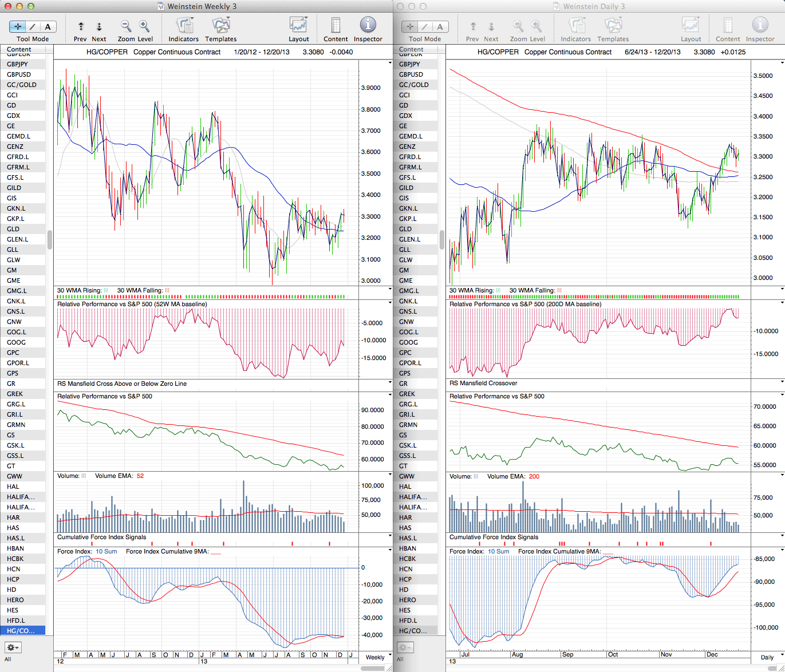Select the crosshair tool in Weinstein Weekly
The image size is (785, 672).
pyautogui.click(x=18, y=26)
